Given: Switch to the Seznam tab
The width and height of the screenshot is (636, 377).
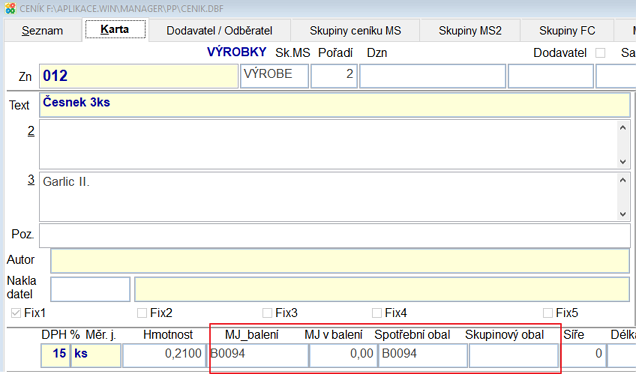Looking at the screenshot, I should point(43,31).
